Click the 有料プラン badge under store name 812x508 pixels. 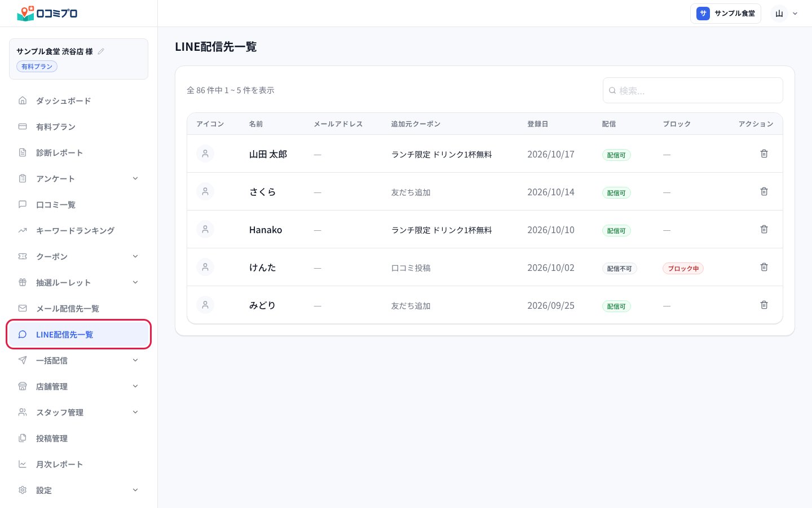pyautogui.click(x=37, y=67)
